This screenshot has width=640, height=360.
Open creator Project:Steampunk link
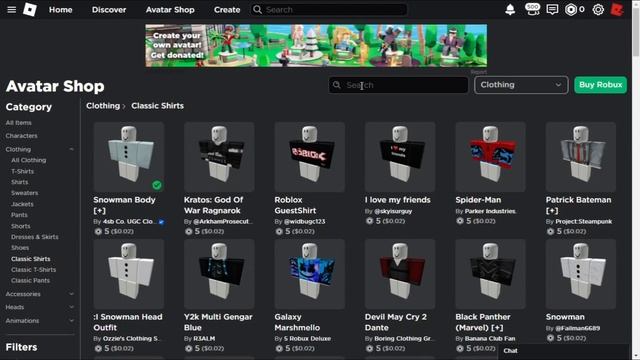tap(584, 222)
